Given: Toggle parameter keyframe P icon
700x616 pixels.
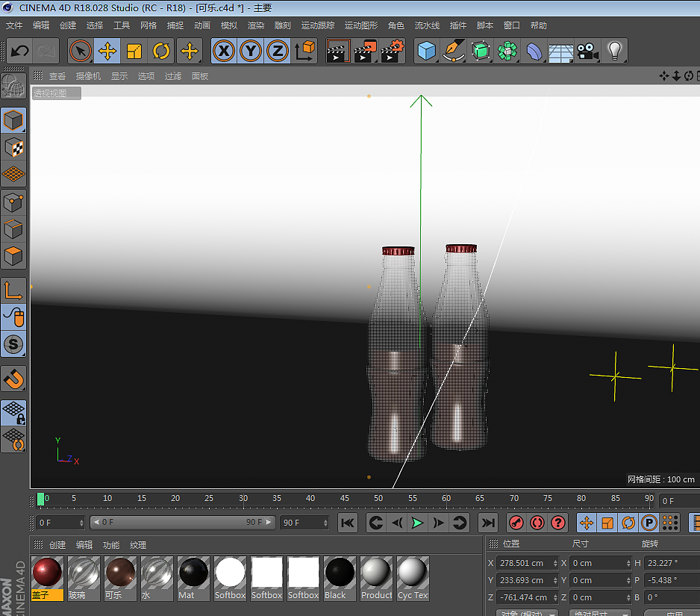Looking at the screenshot, I should point(649,523).
